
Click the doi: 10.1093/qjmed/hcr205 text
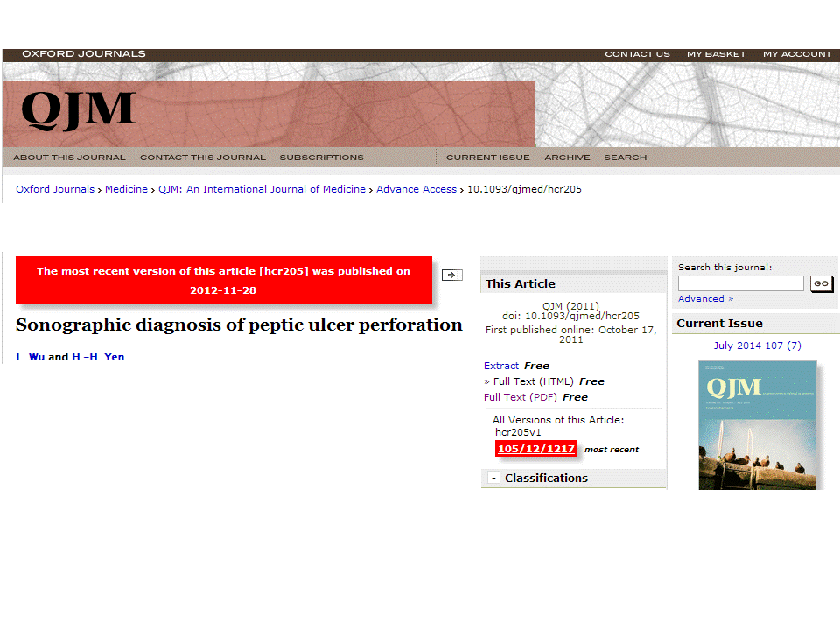(x=570, y=316)
